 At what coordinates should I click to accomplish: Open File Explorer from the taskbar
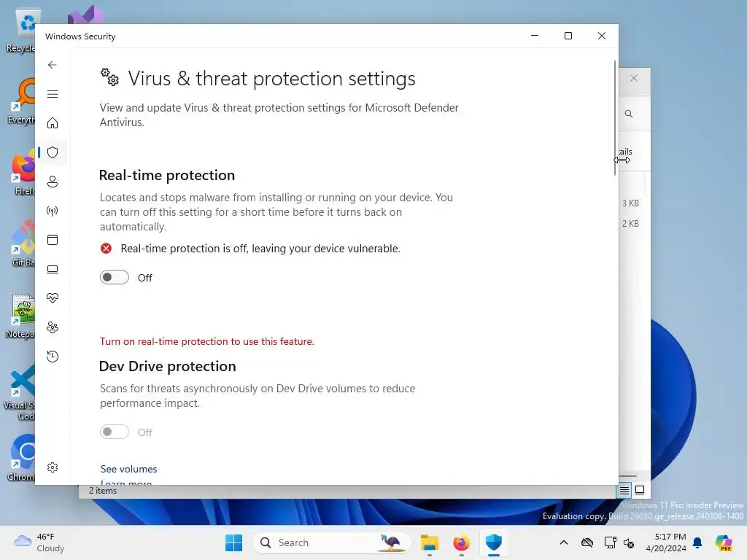tap(429, 542)
